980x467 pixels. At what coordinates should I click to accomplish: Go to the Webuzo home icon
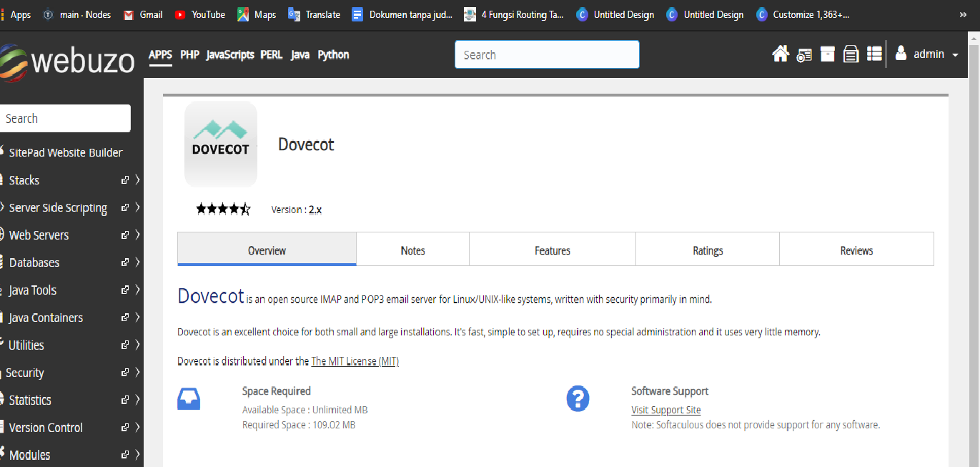point(781,54)
